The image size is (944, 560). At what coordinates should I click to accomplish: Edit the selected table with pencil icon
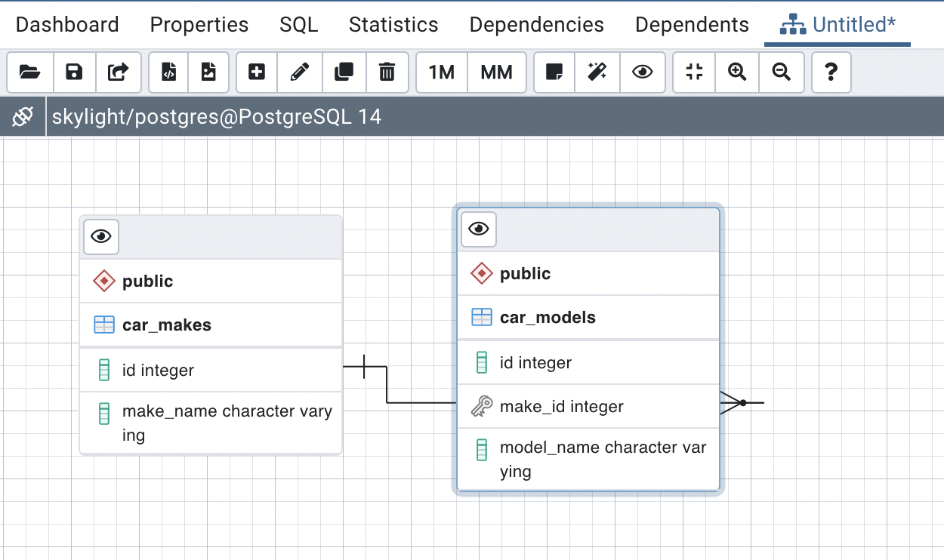(x=300, y=72)
